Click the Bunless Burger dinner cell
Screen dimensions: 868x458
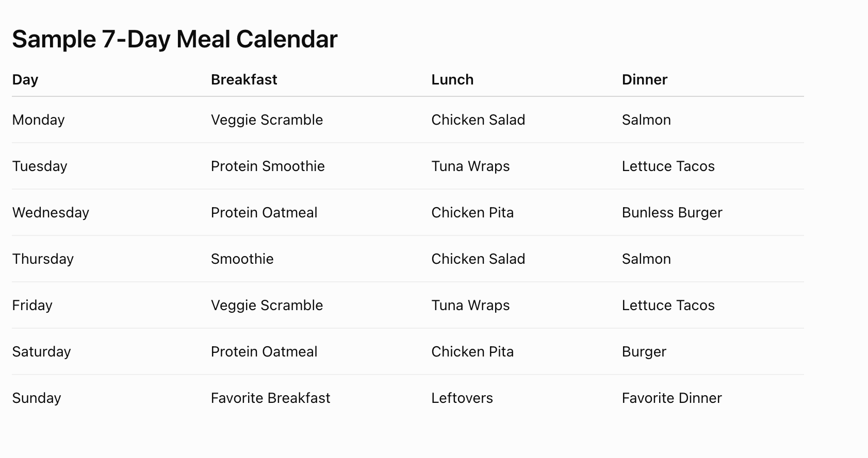point(672,212)
